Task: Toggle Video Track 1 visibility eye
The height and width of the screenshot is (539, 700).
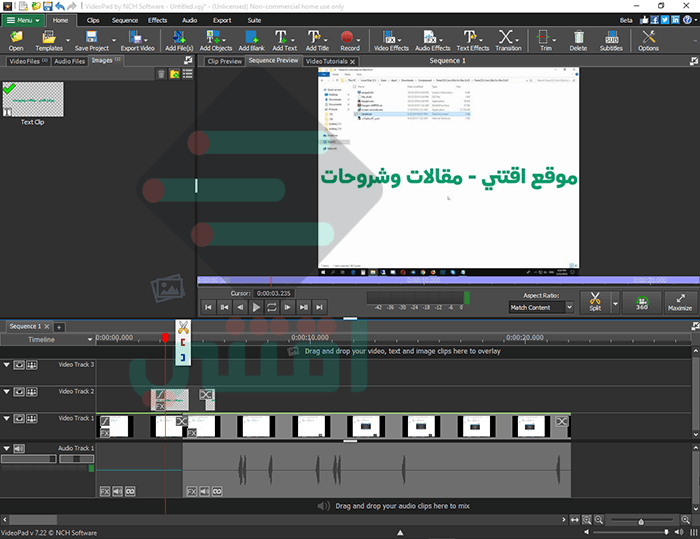Action: [x=19, y=418]
